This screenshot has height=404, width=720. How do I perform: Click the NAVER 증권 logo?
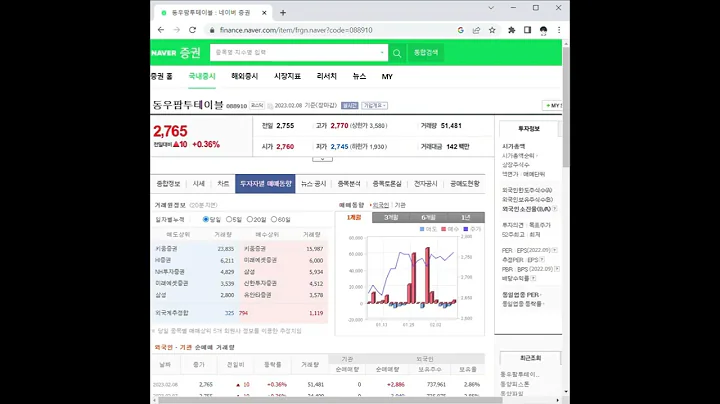click(x=176, y=53)
